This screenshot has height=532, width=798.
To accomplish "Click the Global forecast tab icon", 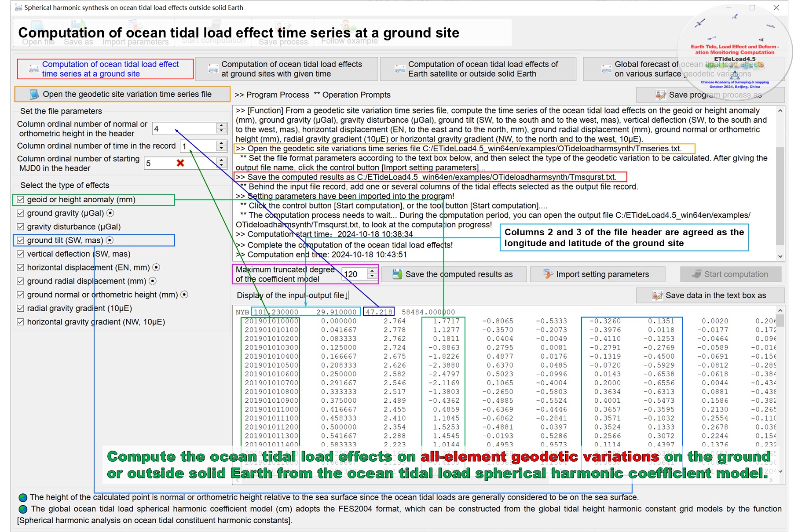I will coord(606,69).
